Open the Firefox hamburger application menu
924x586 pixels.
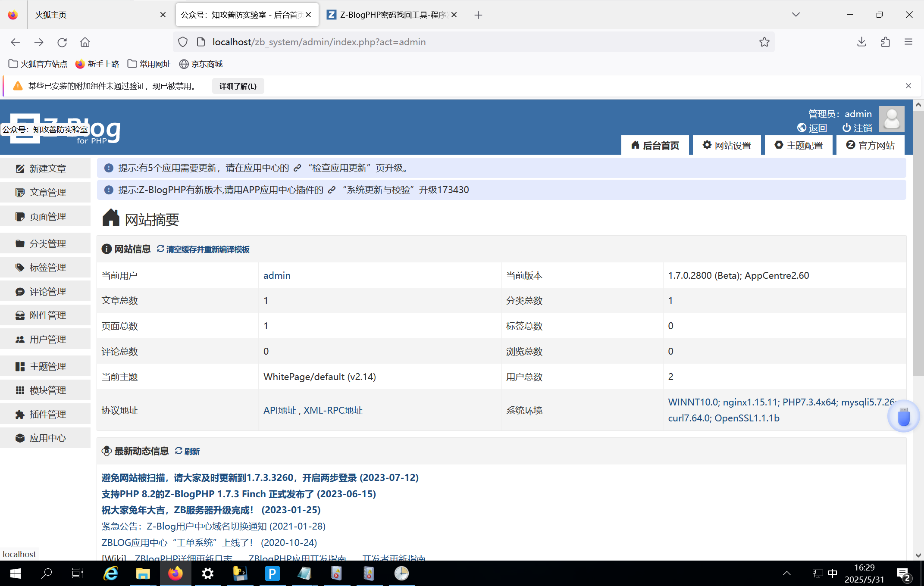908,42
